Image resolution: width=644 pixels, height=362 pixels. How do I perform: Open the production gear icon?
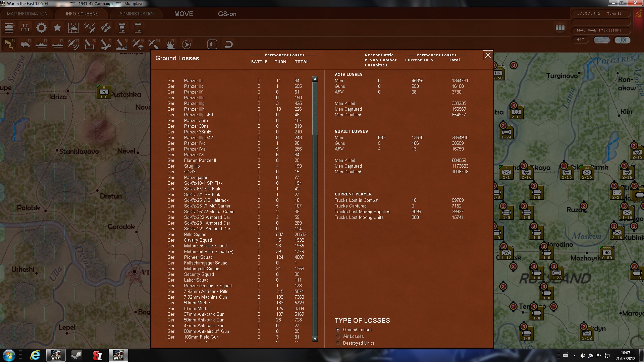41,28
